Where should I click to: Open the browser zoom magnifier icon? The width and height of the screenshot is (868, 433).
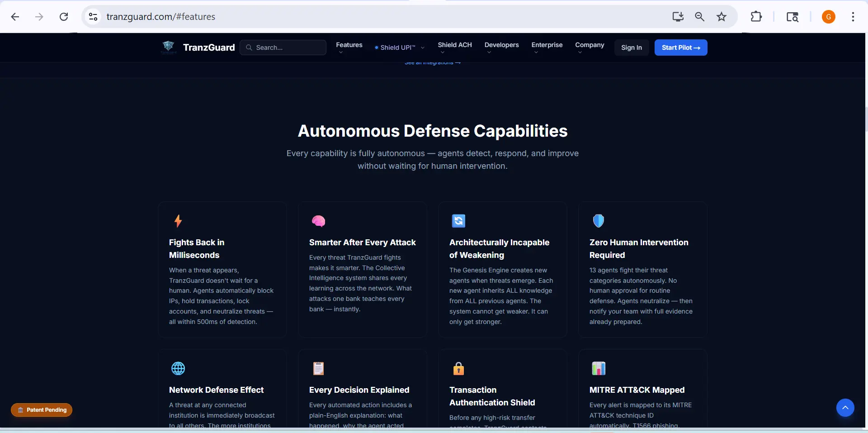[x=699, y=17]
